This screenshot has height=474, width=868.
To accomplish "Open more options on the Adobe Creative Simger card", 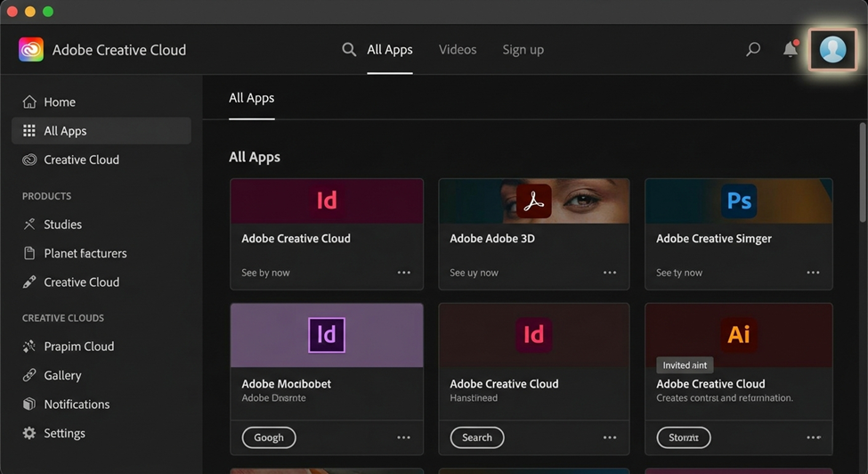I will (x=813, y=273).
